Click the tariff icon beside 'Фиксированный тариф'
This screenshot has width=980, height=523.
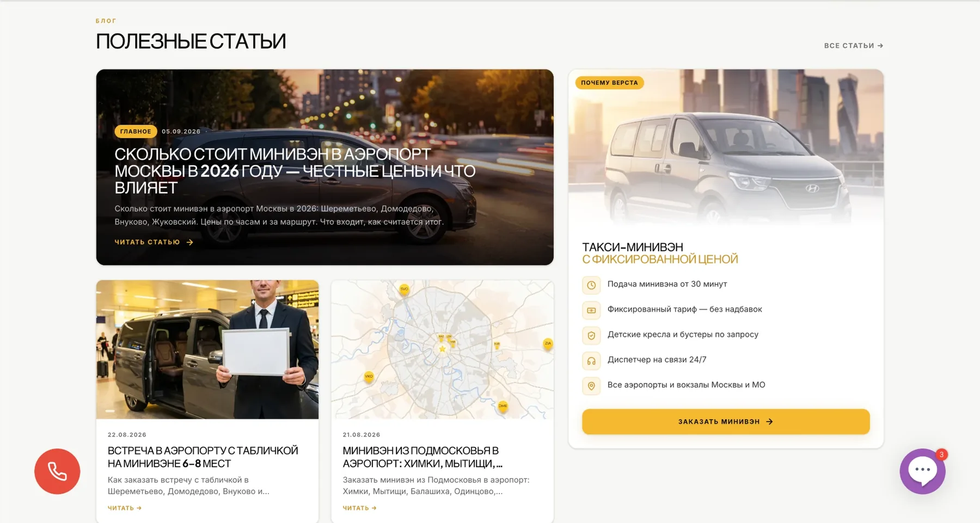tap(591, 310)
